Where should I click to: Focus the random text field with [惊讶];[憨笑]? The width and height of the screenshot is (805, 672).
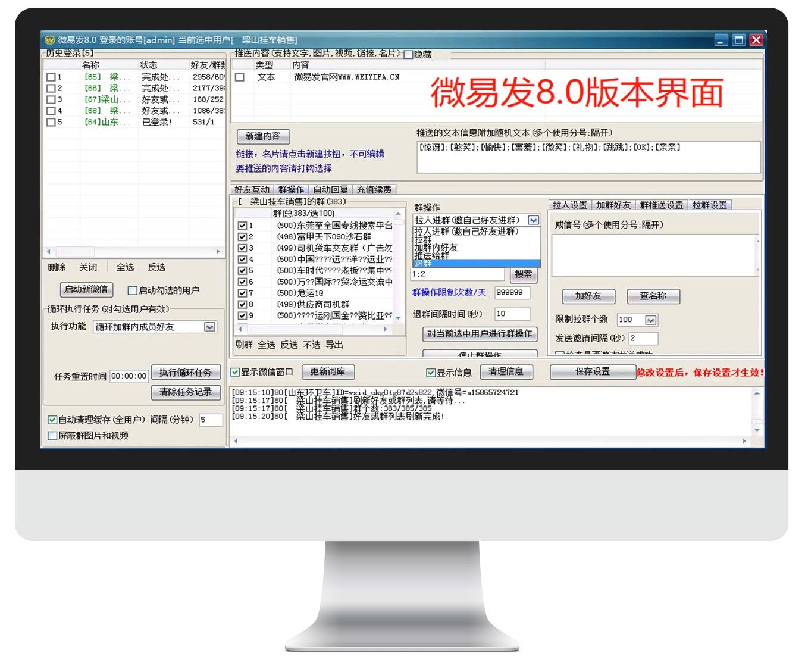pos(589,157)
